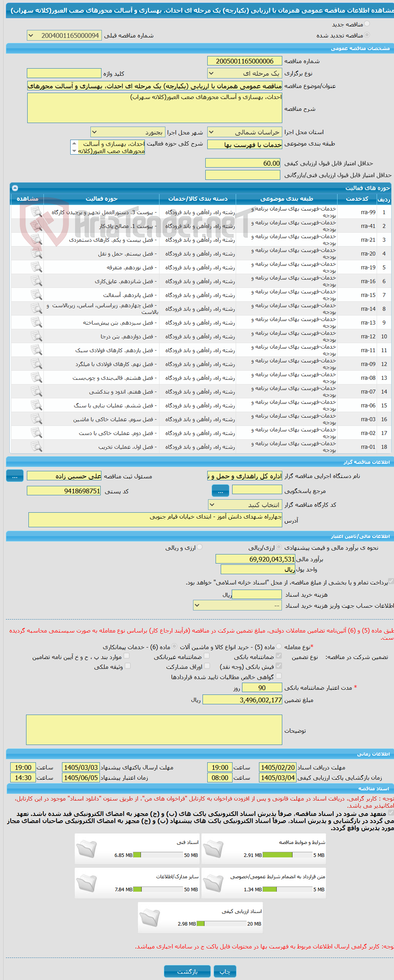
Task: Open the view icon for row rra-21
Action: 36,239
